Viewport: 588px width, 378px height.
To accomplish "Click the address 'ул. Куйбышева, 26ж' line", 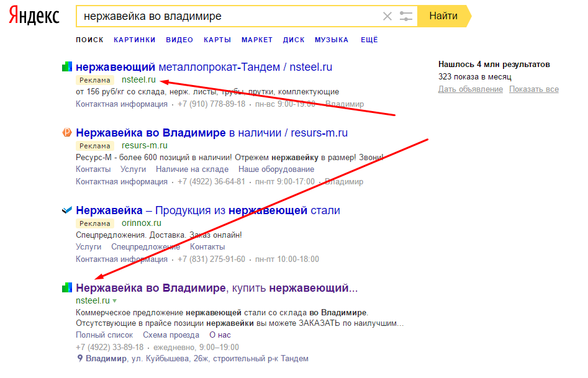I will (197, 359).
